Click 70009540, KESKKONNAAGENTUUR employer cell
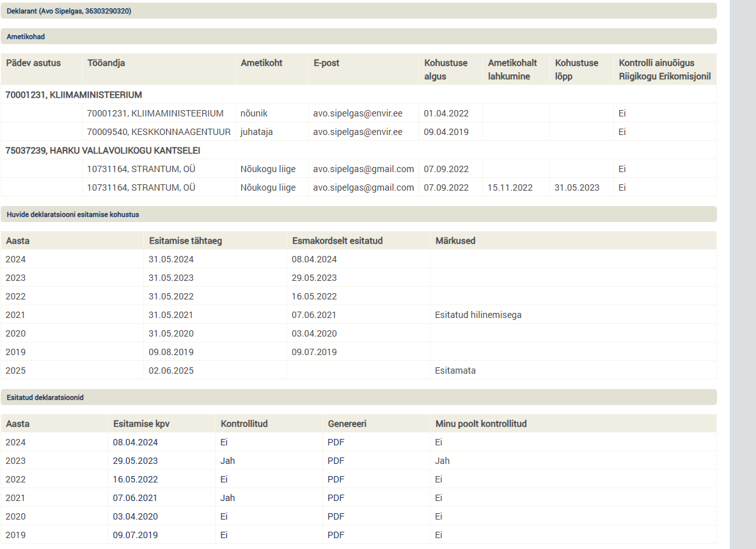This screenshot has width=756, height=549. point(159,132)
